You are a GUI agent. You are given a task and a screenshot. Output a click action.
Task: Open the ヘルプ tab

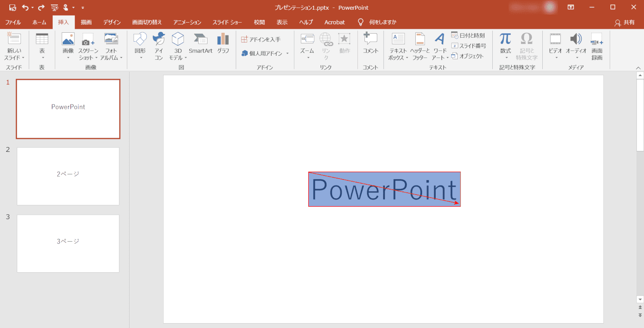[306, 22]
